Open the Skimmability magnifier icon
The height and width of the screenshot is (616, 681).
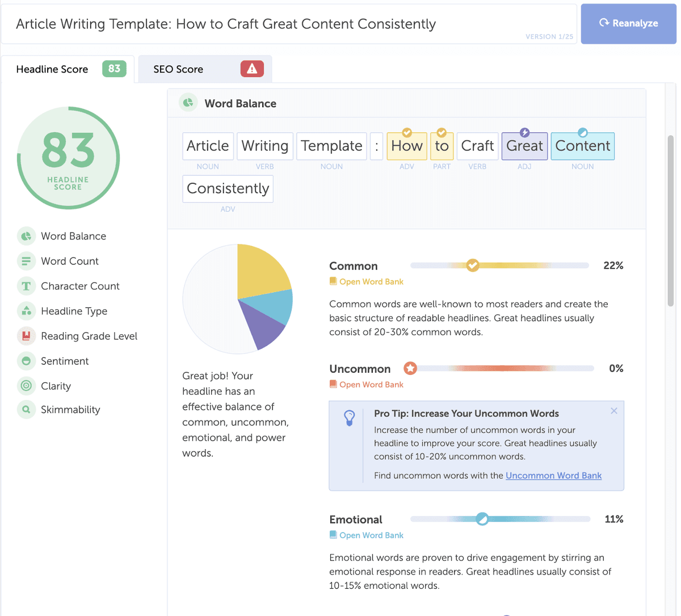(27, 410)
